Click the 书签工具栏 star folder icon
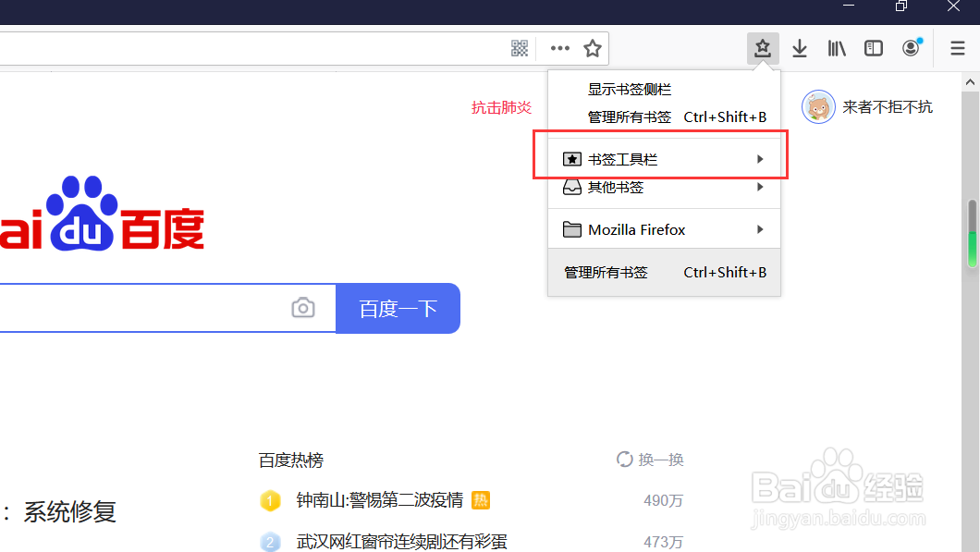The height and width of the screenshot is (552, 980). coord(572,159)
